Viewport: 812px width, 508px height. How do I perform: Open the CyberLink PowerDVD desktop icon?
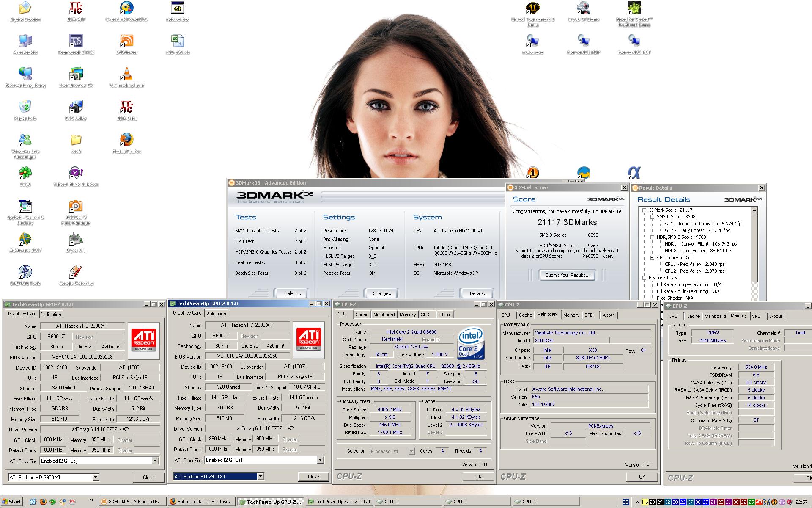pyautogui.click(x=126, y=11)
